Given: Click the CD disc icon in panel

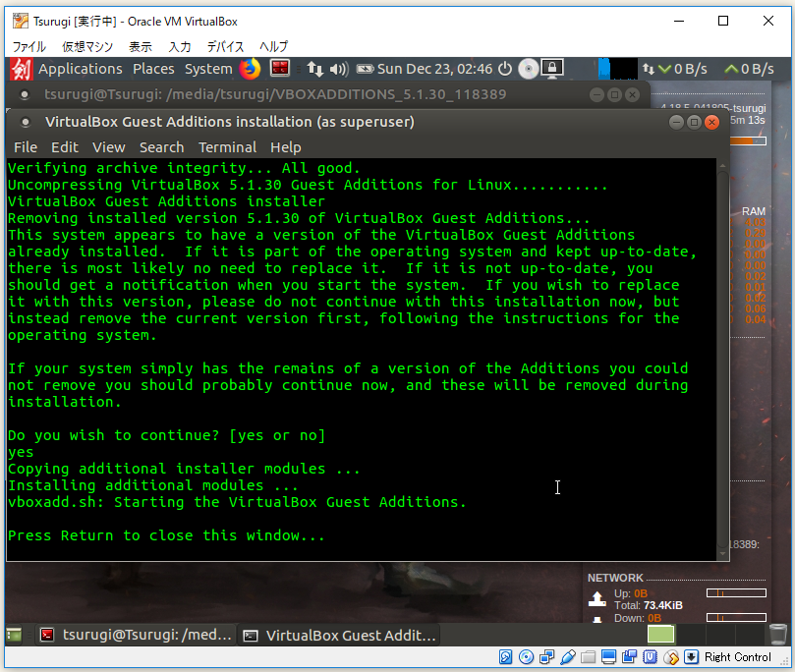Looking at the screenshot, I should click(x=528, y=69).
